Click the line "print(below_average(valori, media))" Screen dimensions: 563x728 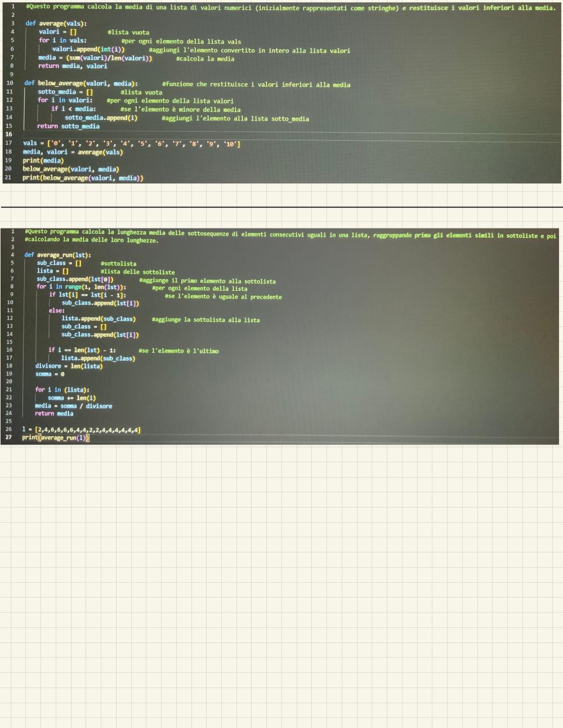click(83, 178)
